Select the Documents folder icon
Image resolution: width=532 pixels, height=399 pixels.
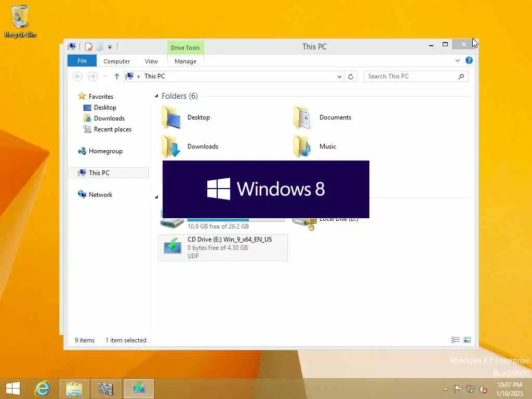[x=302, y=117]
